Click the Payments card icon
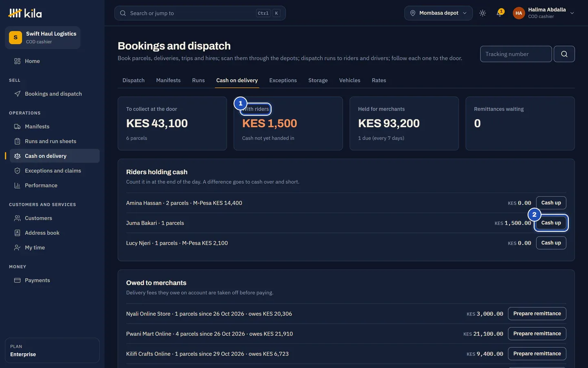The image size is (588, 368). (17, 280)
